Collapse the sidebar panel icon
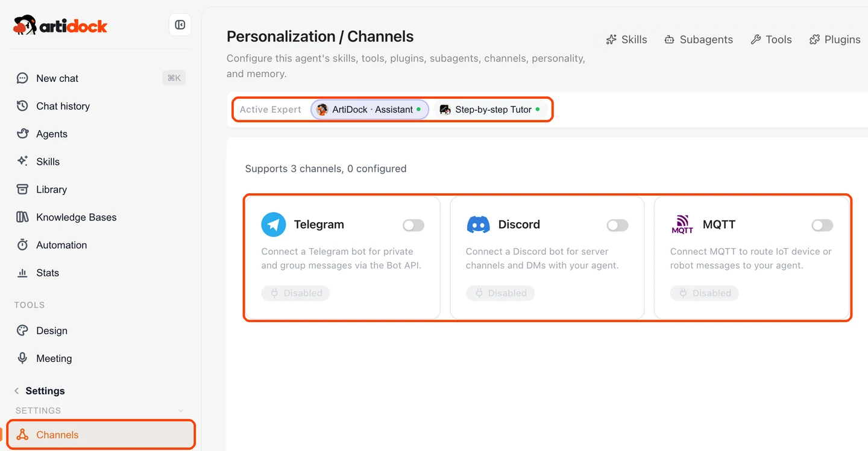The width and height of the screenshot is (868, 451). coord(180,25)
